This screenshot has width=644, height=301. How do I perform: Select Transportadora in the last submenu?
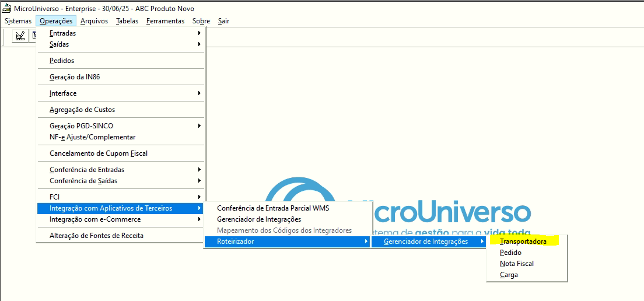[x=527, y=242]
